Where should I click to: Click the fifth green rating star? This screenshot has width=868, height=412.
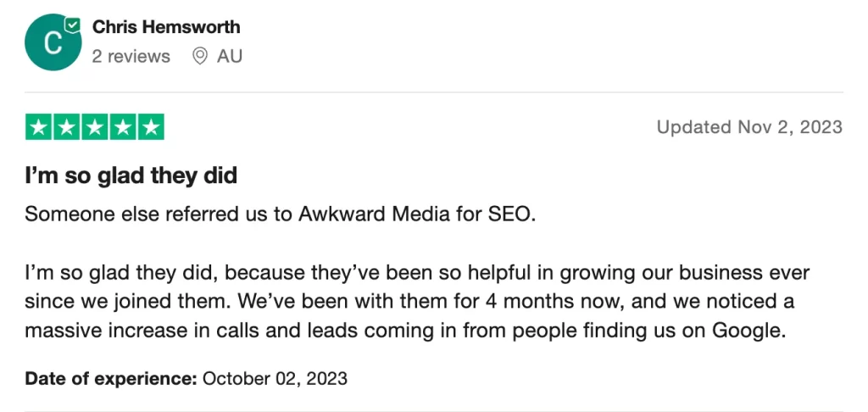coord(151,127)
